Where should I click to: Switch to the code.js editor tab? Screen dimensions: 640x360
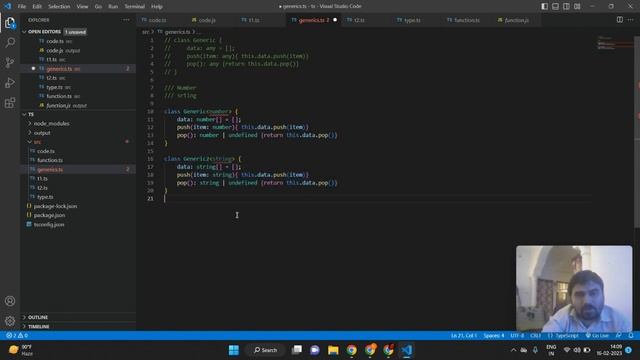click(x=207, y=20)
